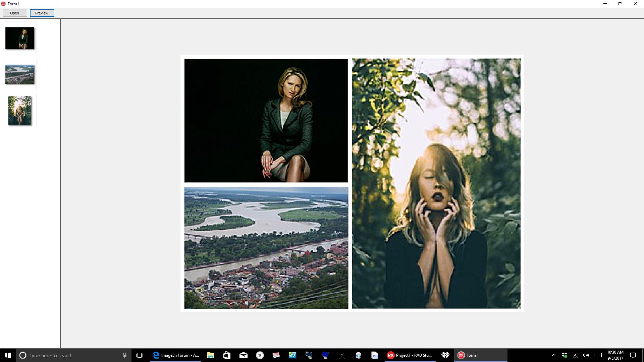Open the round V icon on the taskbar
Image resolution: width=644 pixels, height=362 pixels.
click(260, 355)
